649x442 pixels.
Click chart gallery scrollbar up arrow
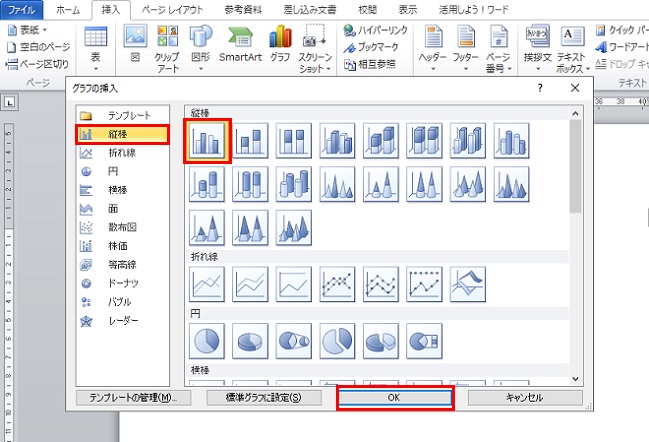(x=575, y=113)
